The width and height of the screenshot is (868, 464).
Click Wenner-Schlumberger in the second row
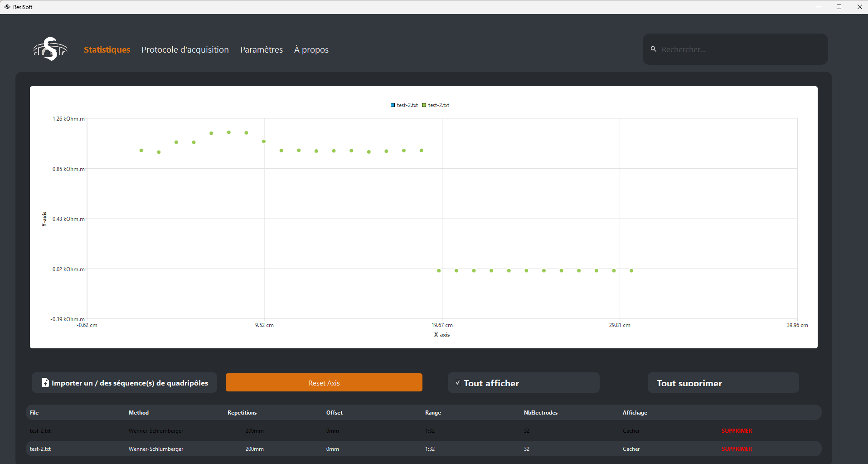click(156, 449)
